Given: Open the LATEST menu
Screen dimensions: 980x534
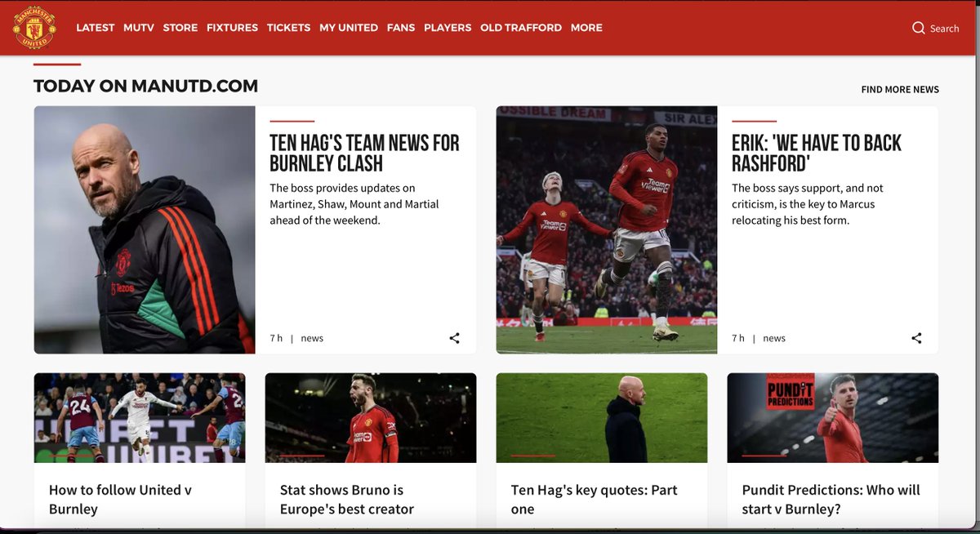Looking at the screenshot, I should (x=96, y=28).
